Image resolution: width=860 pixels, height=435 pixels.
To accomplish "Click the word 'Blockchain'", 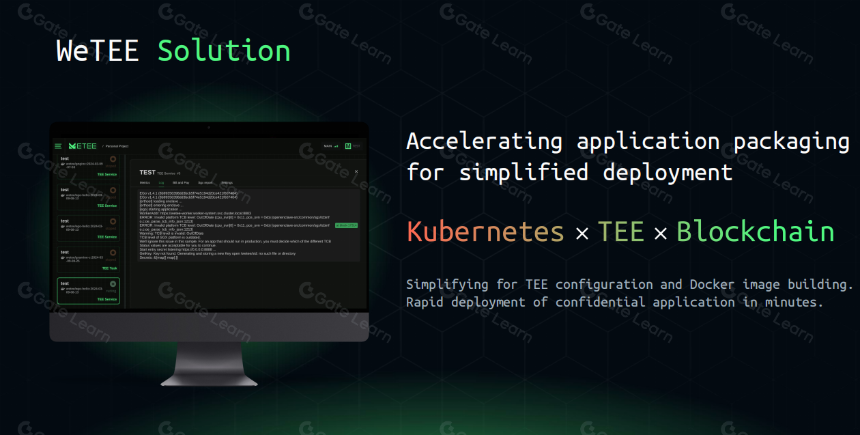I will (755, 231).
